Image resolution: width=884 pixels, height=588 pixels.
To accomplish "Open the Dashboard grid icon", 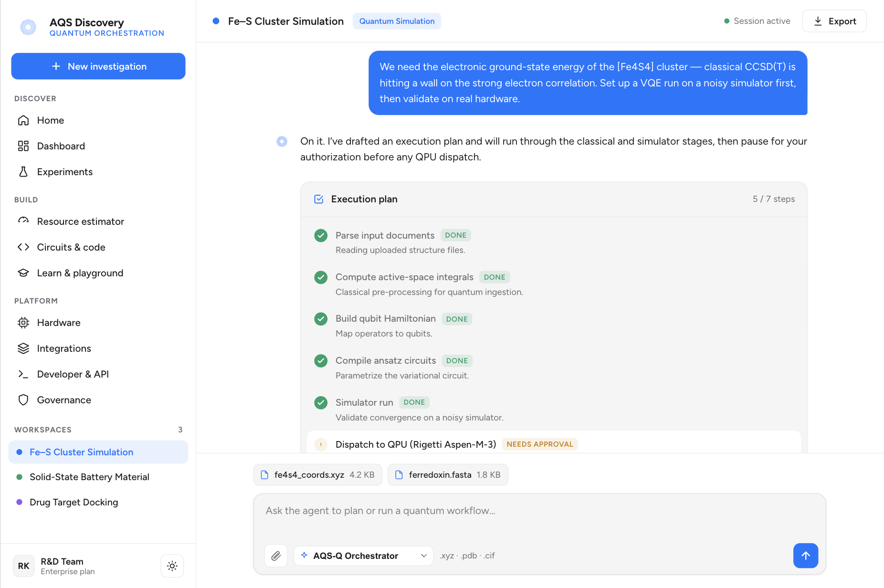I will pos(23,146).
